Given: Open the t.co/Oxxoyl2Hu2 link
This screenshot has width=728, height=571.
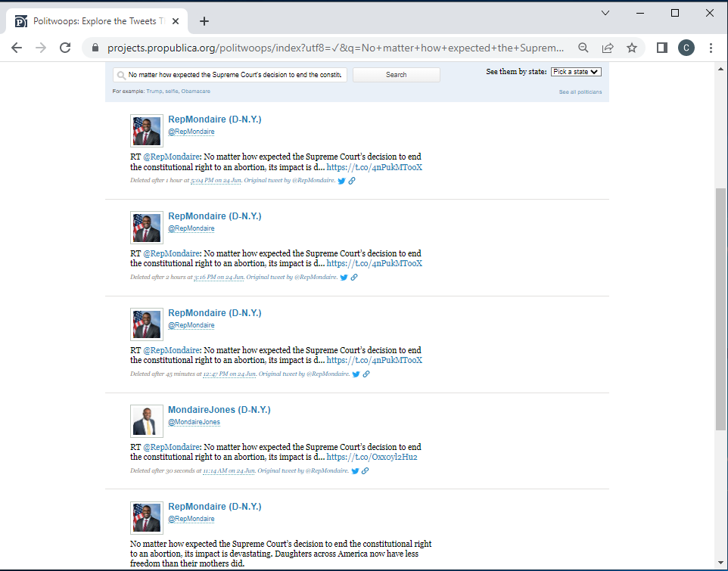Looking at the screenshot, I should [372, 458].
